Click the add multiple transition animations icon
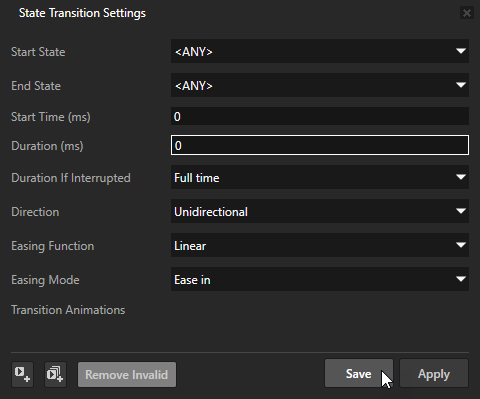 click(55, 374)
